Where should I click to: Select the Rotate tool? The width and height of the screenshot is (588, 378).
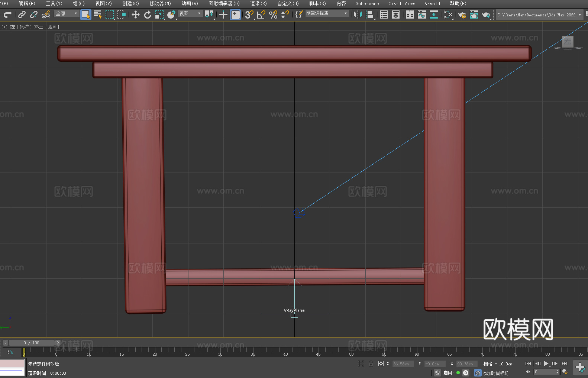pyautogui.click(x=148, y=14)
